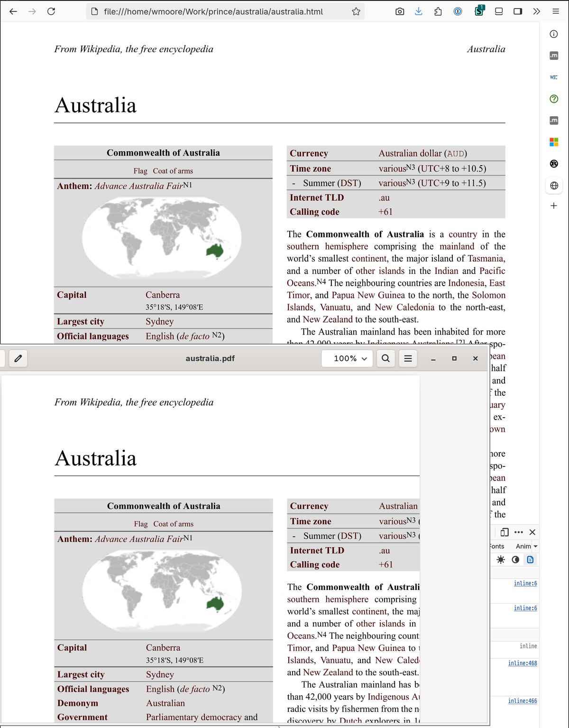Image resolution: width=569 pixels, height=728 pixels.
Task: Open the Vanuatu link in browser page
Action: pyautogui.click(x=335, y=307)
